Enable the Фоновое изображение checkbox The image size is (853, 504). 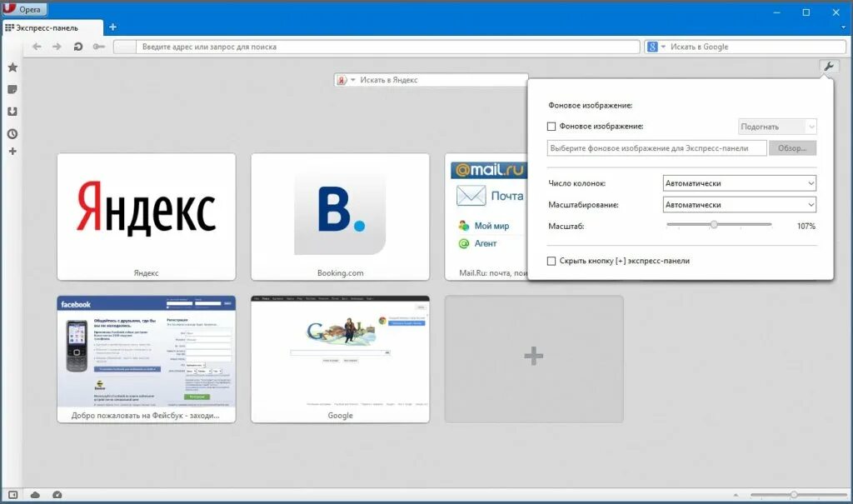click(551, 127)
